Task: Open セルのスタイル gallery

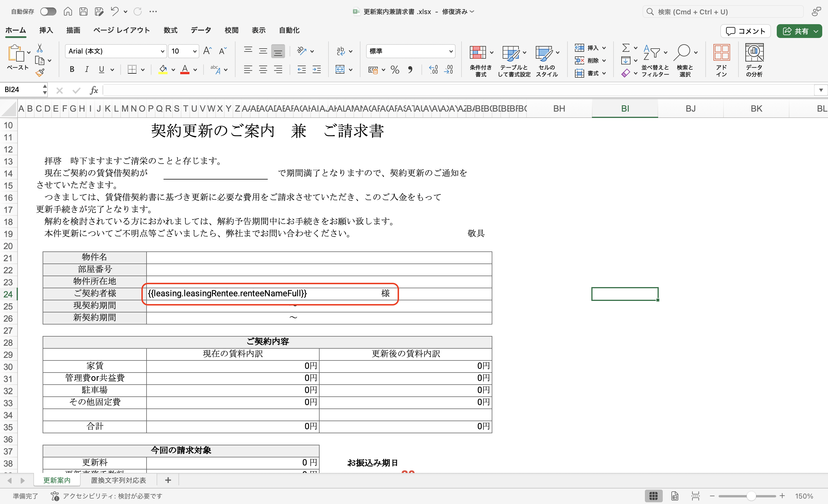Action: click(x=547, y=60)
